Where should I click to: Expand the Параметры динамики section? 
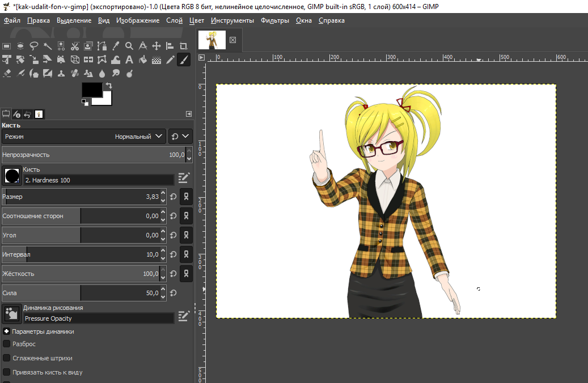click(x=6, y=331)
